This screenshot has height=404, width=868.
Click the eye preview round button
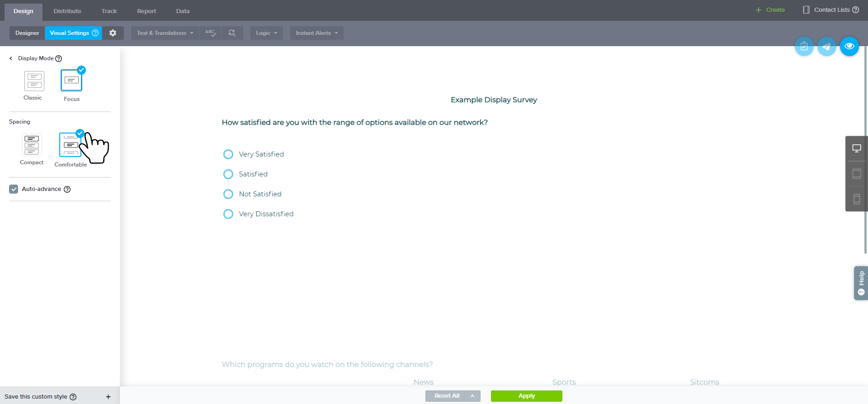(849, 47)
